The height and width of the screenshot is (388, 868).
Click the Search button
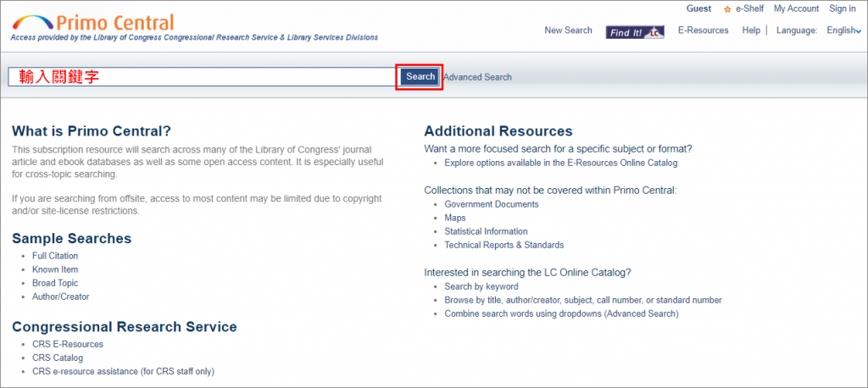pyautogui.click(x=420, y=77)
